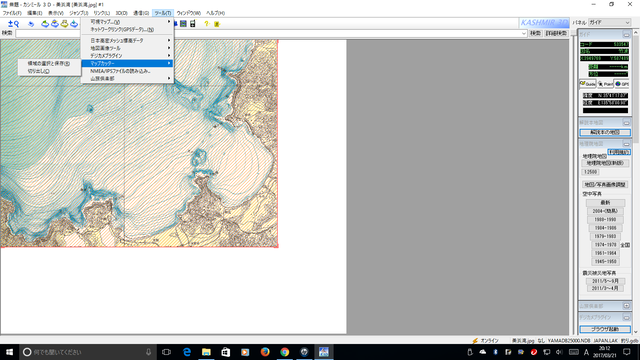Click the 検索 search button
640x360 pixels.
536,33
